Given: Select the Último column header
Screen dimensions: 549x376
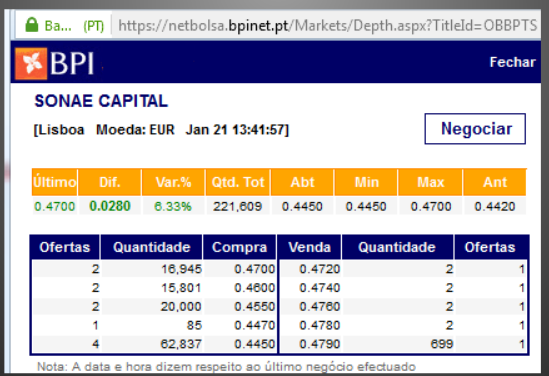Looking at the screenshot, I should [55, 182].
